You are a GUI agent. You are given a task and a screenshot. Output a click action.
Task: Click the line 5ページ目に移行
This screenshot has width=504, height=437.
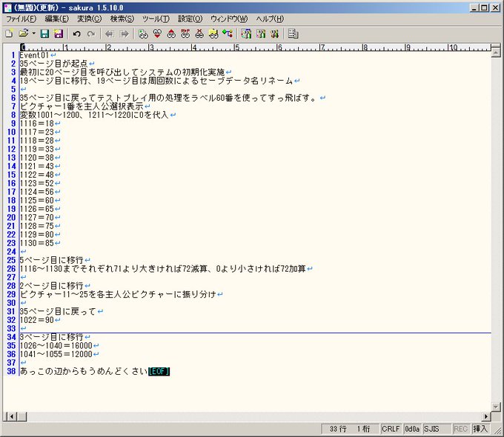point(51,260)
